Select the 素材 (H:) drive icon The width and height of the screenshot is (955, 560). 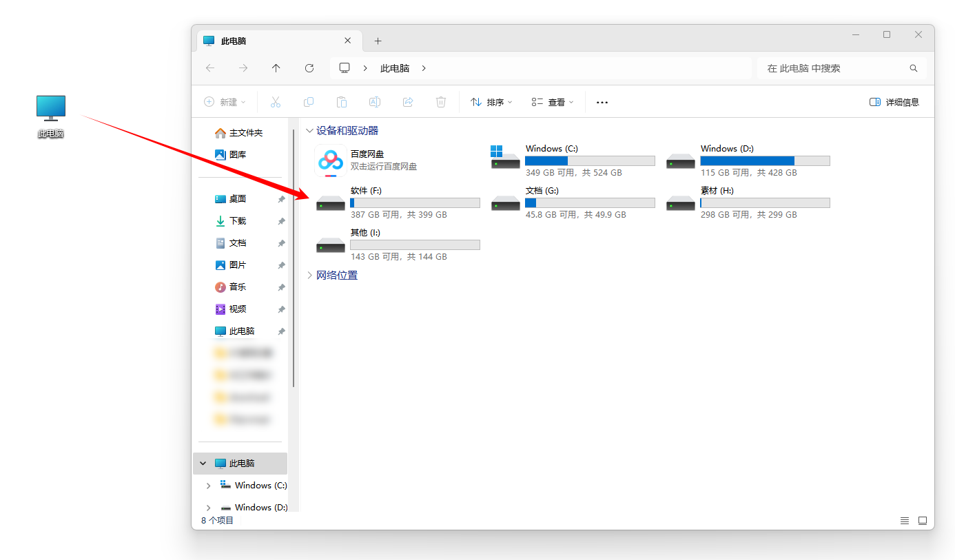pos(681,203)
